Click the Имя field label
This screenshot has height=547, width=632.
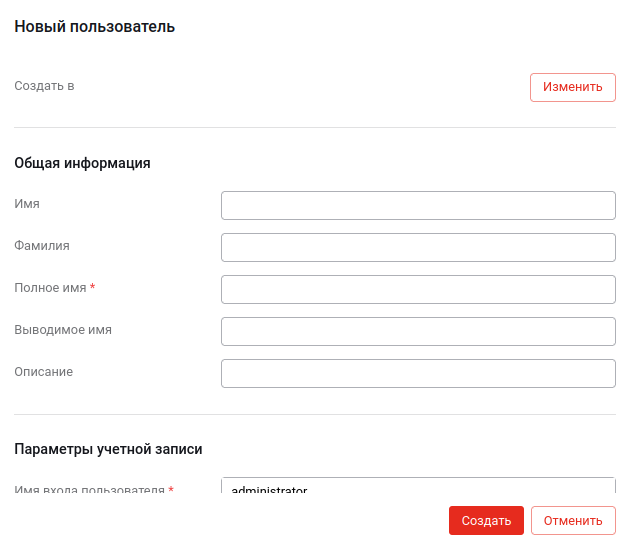pos(27,204)
